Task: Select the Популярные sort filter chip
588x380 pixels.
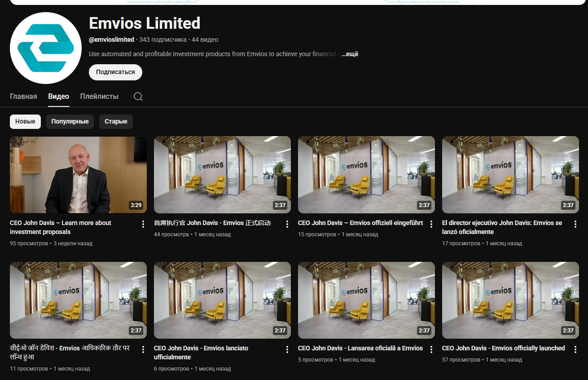Action: click(x=70, y=122)
